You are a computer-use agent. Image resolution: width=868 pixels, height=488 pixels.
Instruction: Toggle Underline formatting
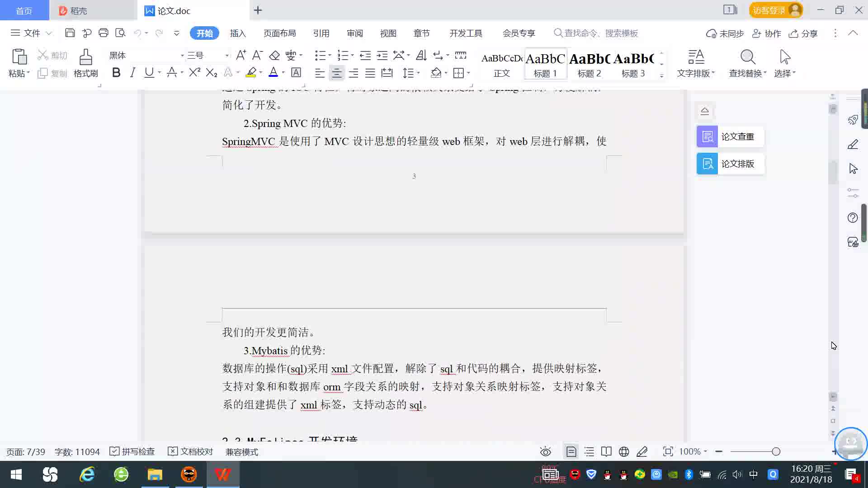pos(149,72)
